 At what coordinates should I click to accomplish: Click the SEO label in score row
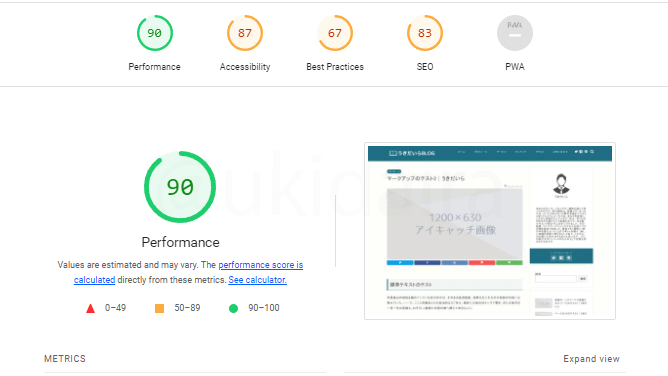[425, 67]
